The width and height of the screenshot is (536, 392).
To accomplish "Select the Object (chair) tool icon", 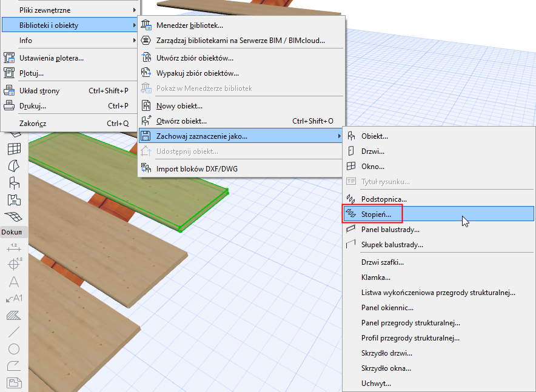I will click(x=14, y=183).
